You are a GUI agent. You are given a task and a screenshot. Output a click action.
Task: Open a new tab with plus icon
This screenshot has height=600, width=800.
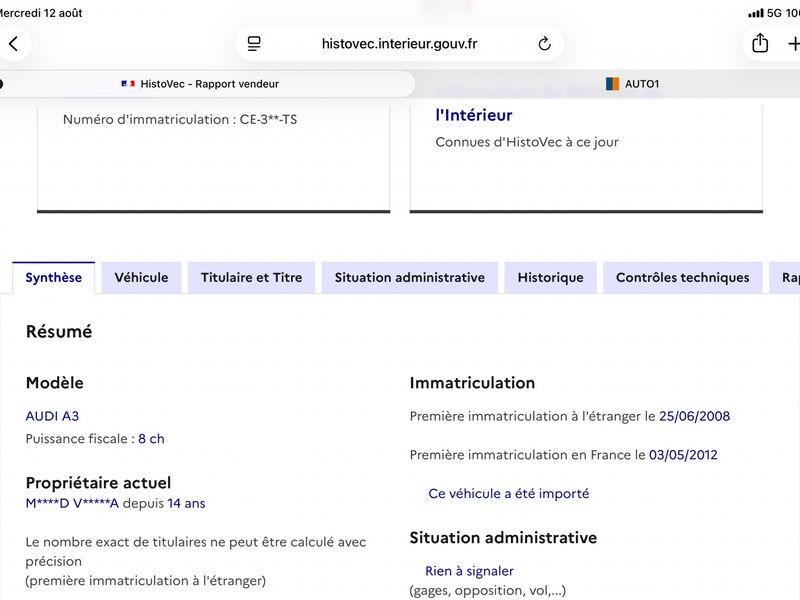pos(793,44)
